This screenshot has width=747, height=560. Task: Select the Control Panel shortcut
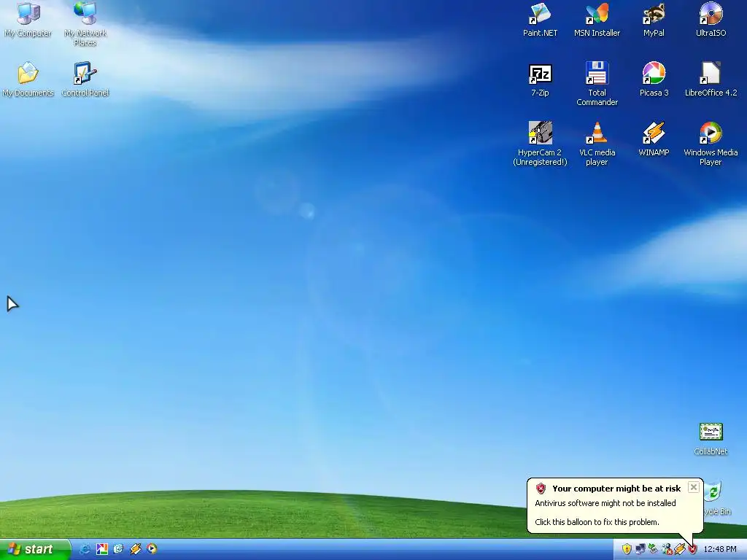click(x=85, y=79)
